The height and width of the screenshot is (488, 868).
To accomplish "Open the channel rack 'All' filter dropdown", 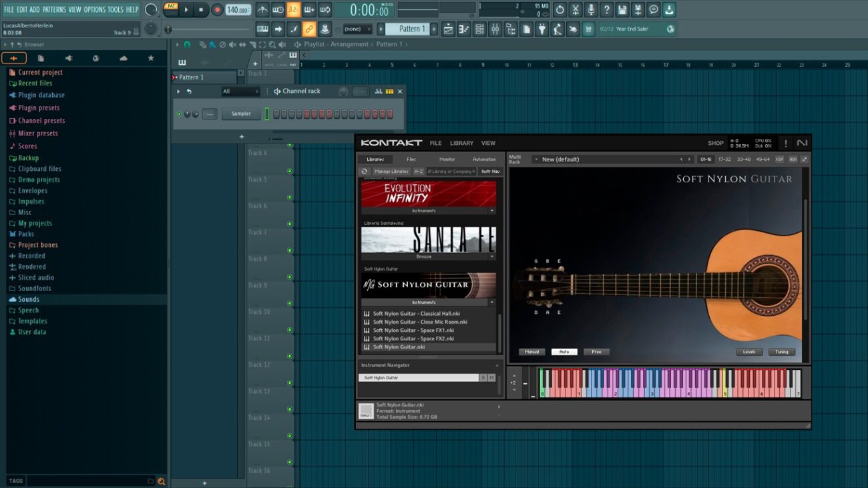I will 240,91.
